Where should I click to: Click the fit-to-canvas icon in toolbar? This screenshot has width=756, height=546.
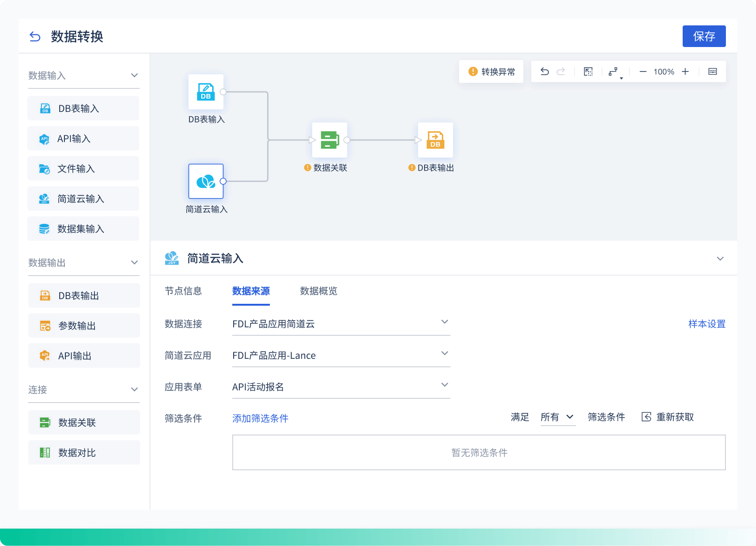tap(588, 71)
